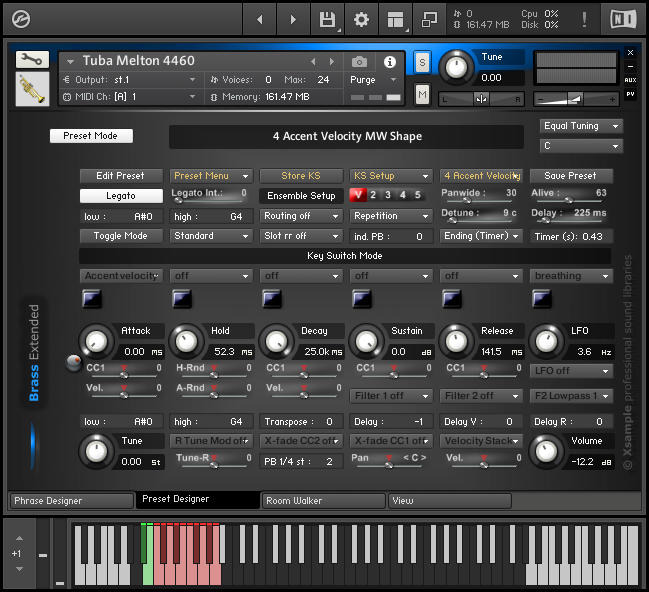Viewport: 649px width, 592px height.
Task: Open the LFO off dropdown
Action: pos(570,371)
